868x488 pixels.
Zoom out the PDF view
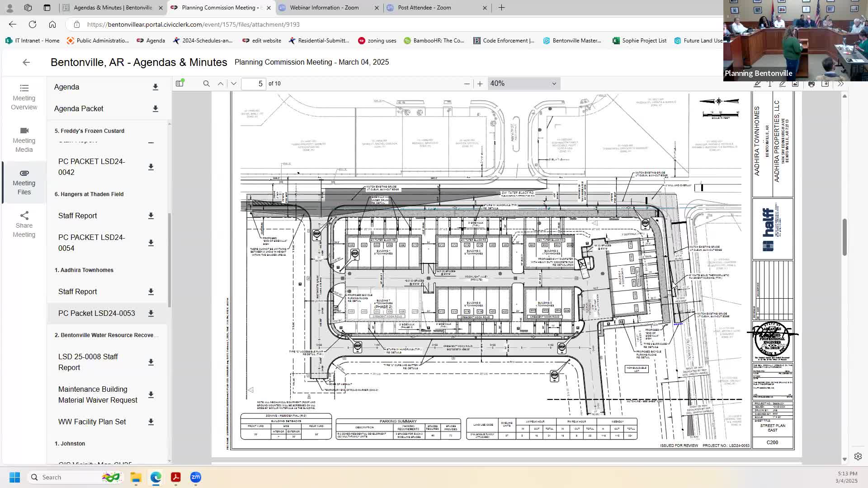467,84
